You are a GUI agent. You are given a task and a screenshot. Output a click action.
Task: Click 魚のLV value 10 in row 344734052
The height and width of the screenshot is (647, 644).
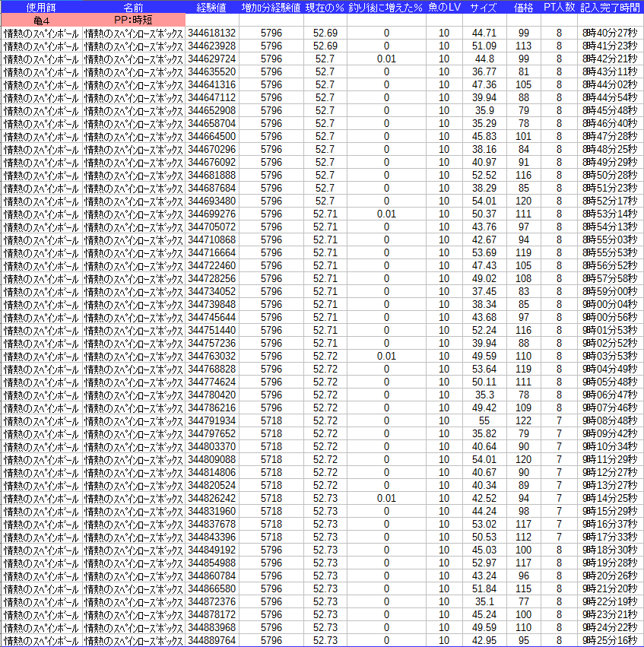[444, 291]
